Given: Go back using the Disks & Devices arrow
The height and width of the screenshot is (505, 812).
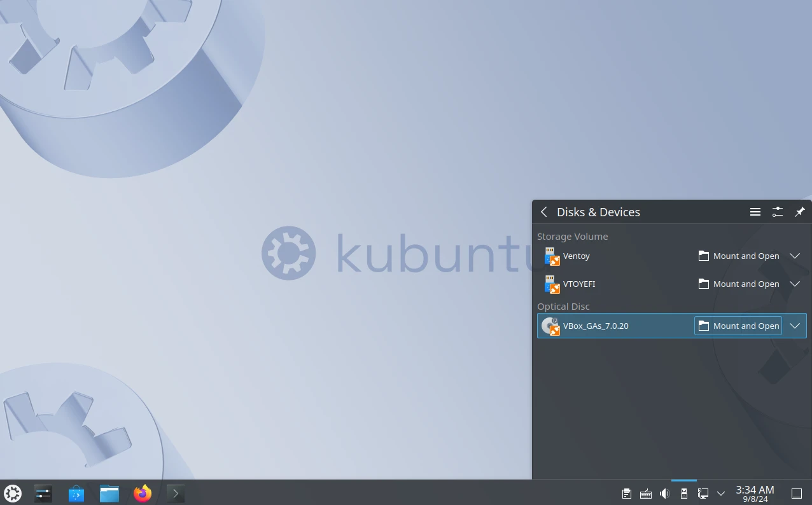Looking at the screenshot, I should [543, 212].
